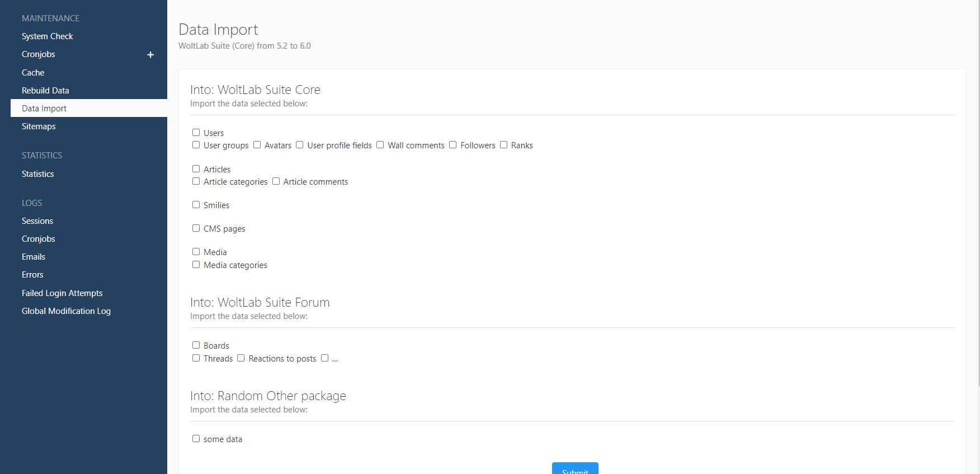Tick the Media checkbox

[x=196, y=252]
